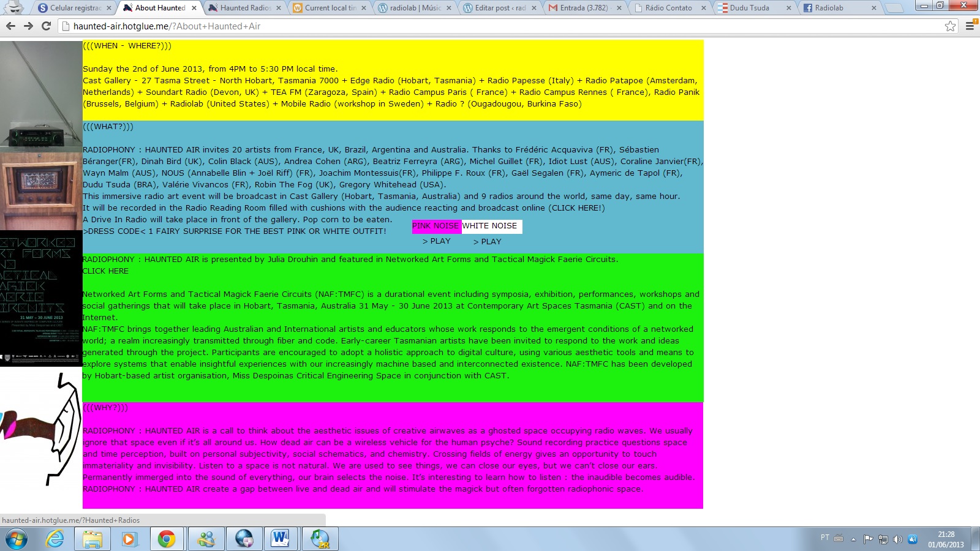
Task: Click the browser forward arrow
Action: tap(28, 26)
